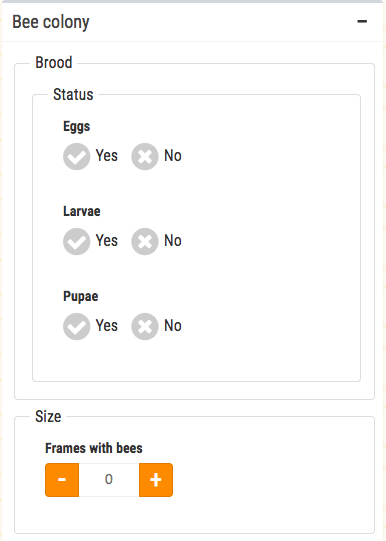Select the Pupae No cross icon
Screen dimensions: 386x541
pyautogui.click(x=145, y=326)
